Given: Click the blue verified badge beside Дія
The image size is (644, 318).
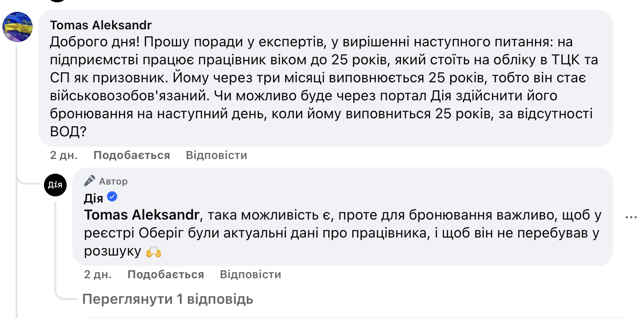Looking at the screenshot, I should (112, 197).
